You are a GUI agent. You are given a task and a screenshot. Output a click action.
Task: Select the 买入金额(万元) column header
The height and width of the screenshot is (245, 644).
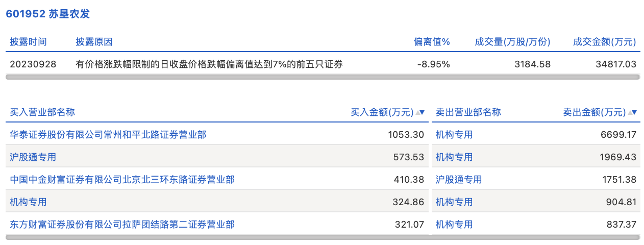click(382, 112)
